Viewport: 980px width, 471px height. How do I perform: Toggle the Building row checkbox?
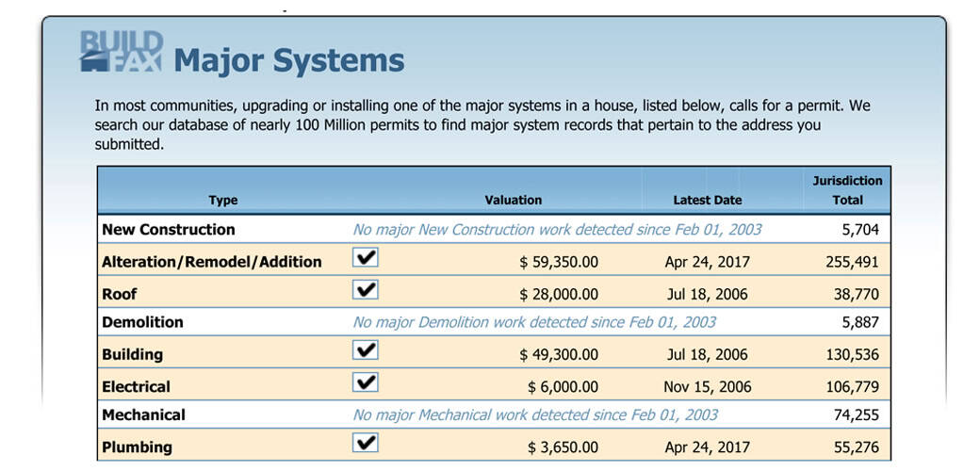tap(366, 350)
